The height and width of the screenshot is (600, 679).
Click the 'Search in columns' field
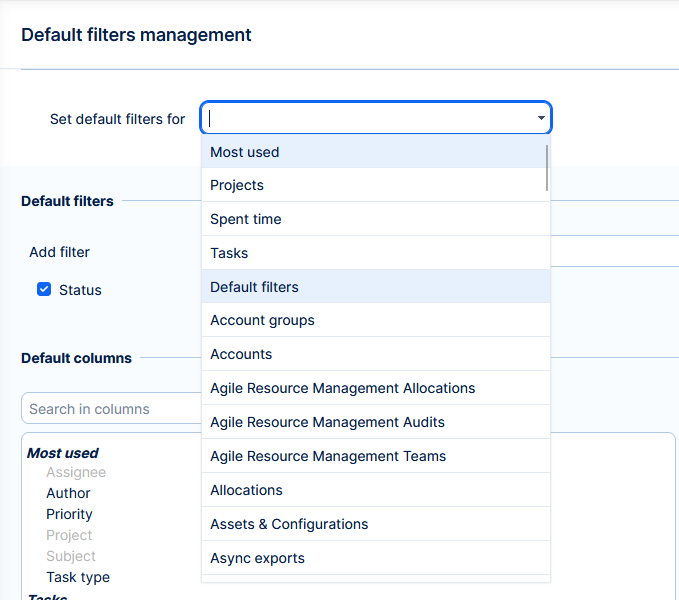[110, 409]
